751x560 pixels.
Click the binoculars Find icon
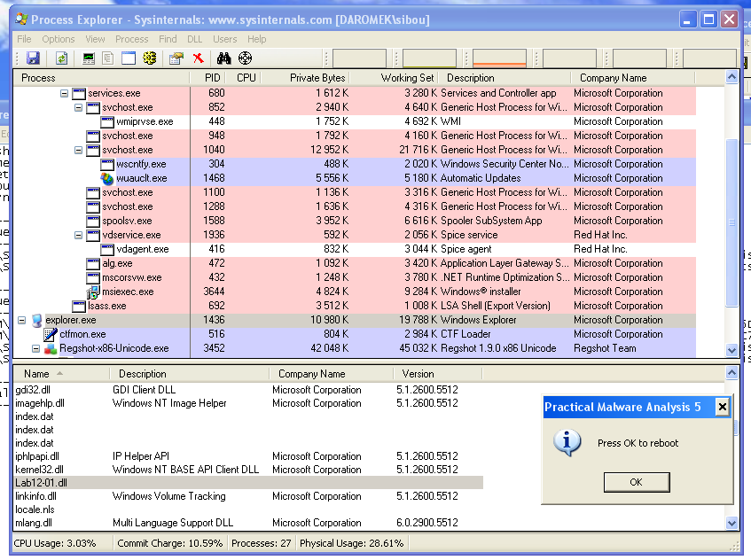(x=224, y=58)
